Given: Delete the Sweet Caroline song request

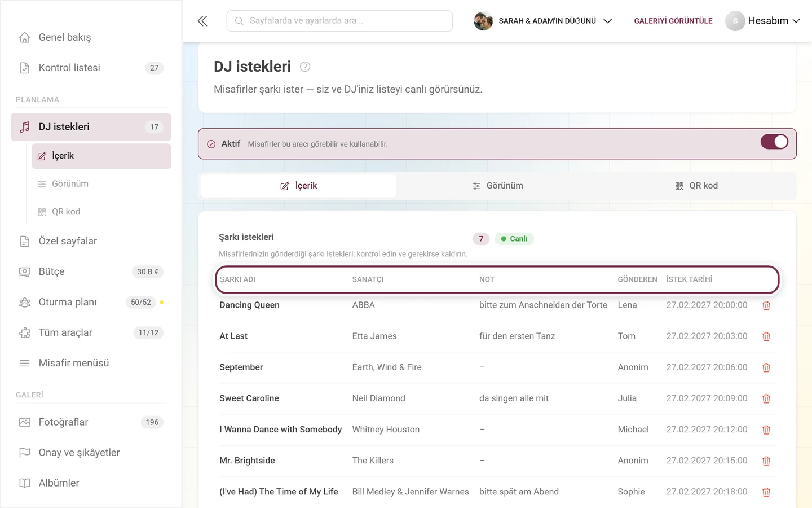Looking at the screenshot, I should pyautogui.click(x=766, y=398).
